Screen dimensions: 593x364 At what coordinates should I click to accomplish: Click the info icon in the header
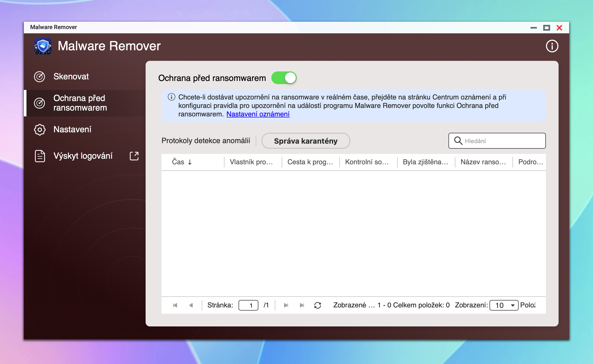point(552,46)
